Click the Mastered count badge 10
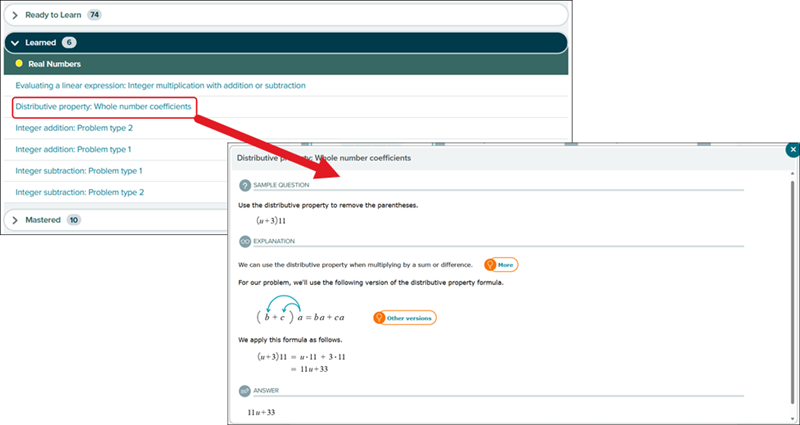 tap(75, 219)
